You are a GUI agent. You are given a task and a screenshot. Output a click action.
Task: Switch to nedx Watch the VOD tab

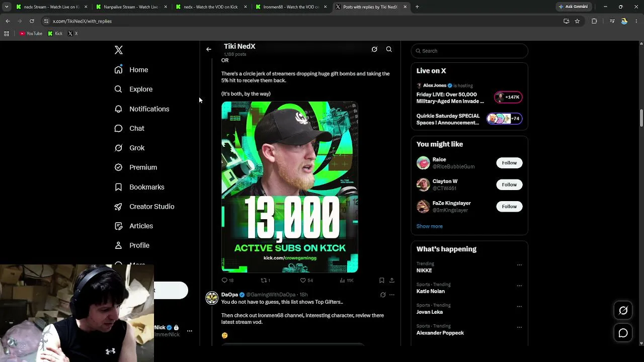point(211,7)
